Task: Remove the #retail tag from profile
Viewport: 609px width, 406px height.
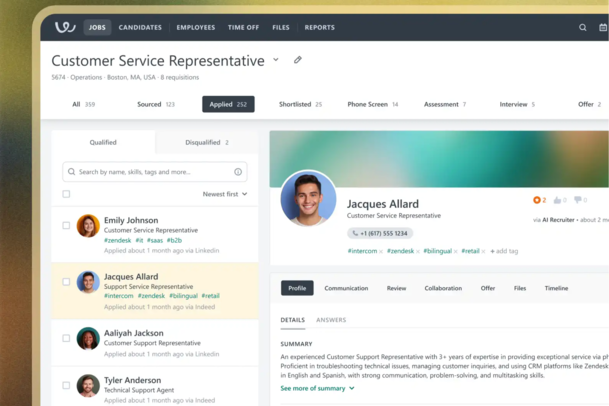Action: click(484, 251)
